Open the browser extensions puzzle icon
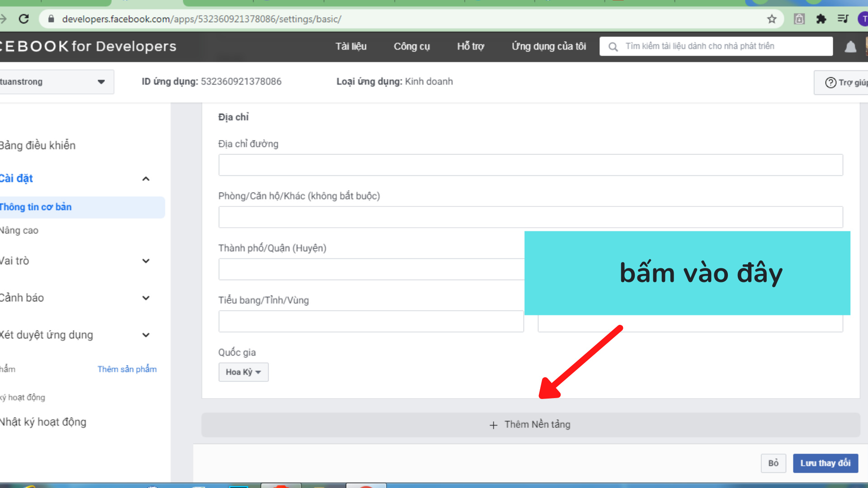The height and width of the screenshot is (488, 868). pos(821,19)
